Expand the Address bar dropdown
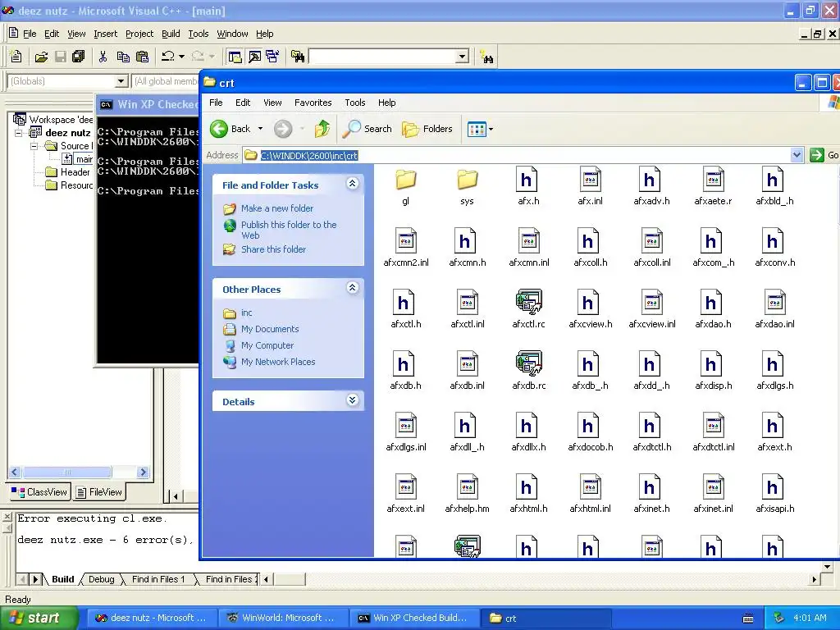The height and width of the screenshot is (630, 840). 797,155
